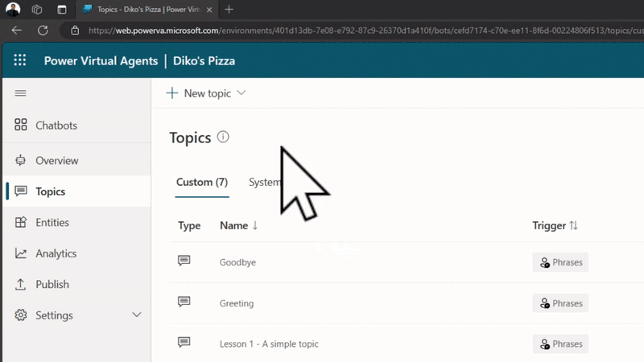Click Phrases trigger for Lesson 1

pyautogui.click(x=560, y=343)
